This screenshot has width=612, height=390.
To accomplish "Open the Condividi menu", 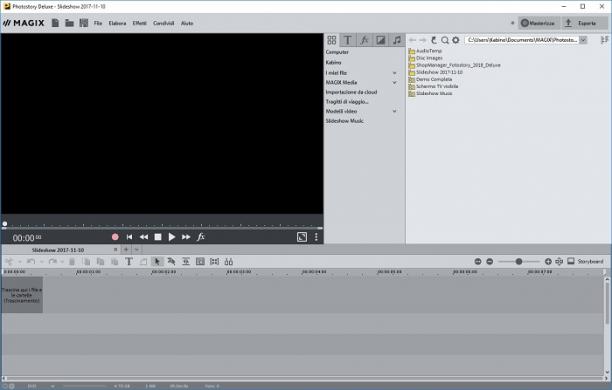I will tap(164, 23).
